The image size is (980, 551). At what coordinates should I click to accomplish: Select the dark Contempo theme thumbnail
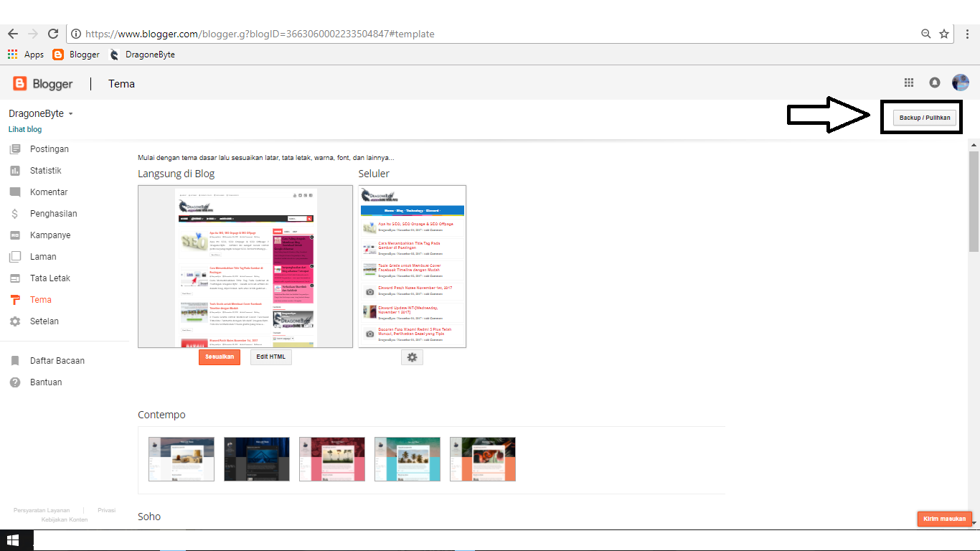click(x=257, y=459)
